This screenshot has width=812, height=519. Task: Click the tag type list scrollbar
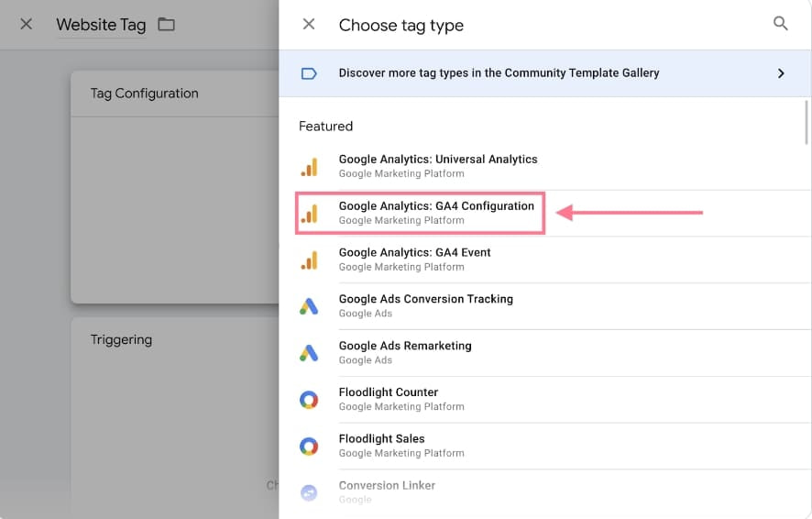point(807,122)
